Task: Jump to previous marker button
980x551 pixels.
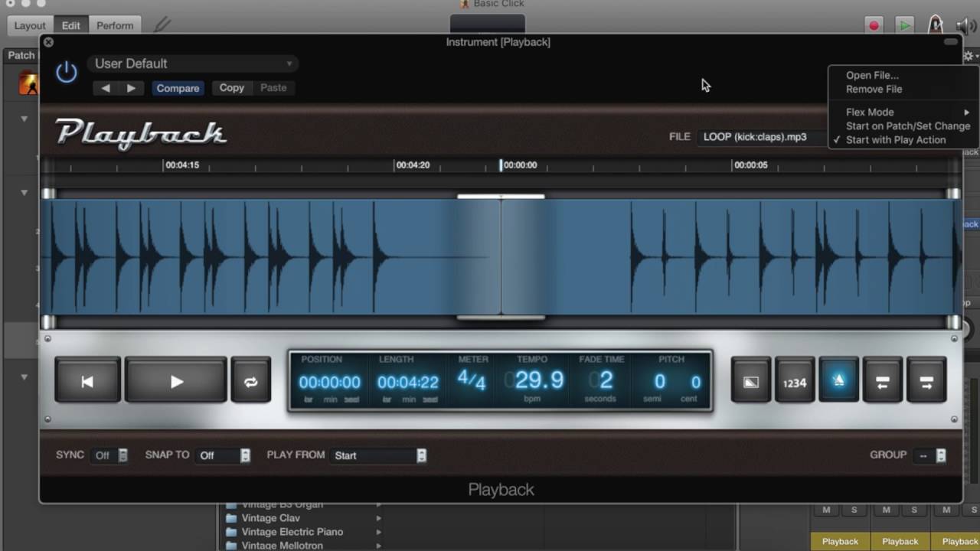Action: point(882,381)
